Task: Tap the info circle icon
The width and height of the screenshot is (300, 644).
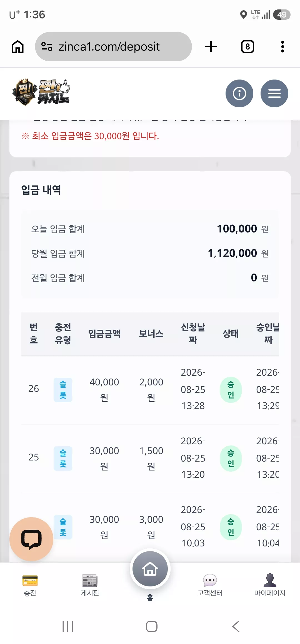Action: [x=239, y=93]
